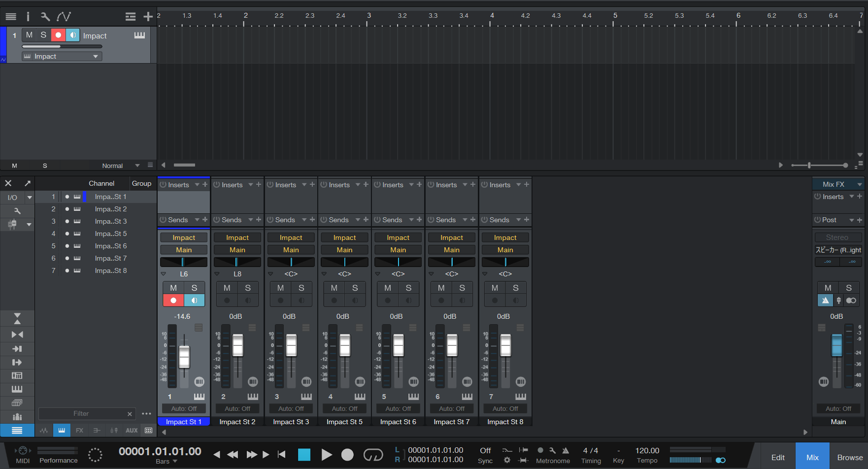Screen dimensions: 868x469
Task: Toggle the metronome click icon
Action: [566, 450]
